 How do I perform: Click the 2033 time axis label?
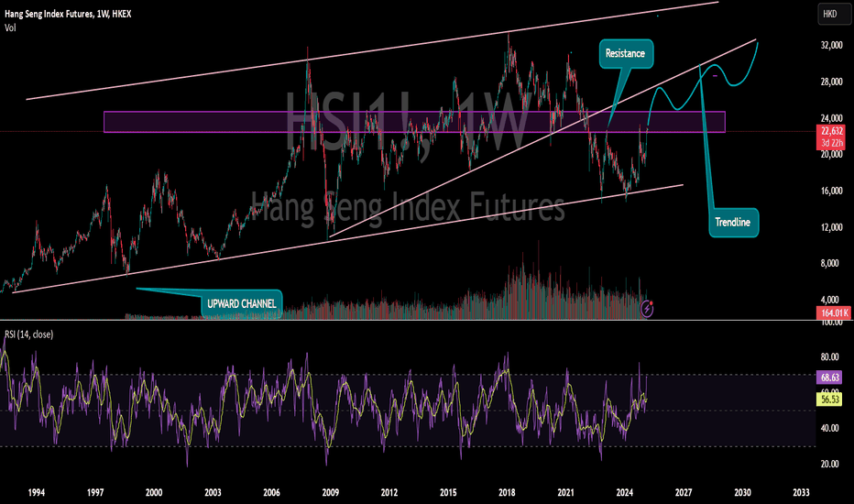tap(801, 493)
